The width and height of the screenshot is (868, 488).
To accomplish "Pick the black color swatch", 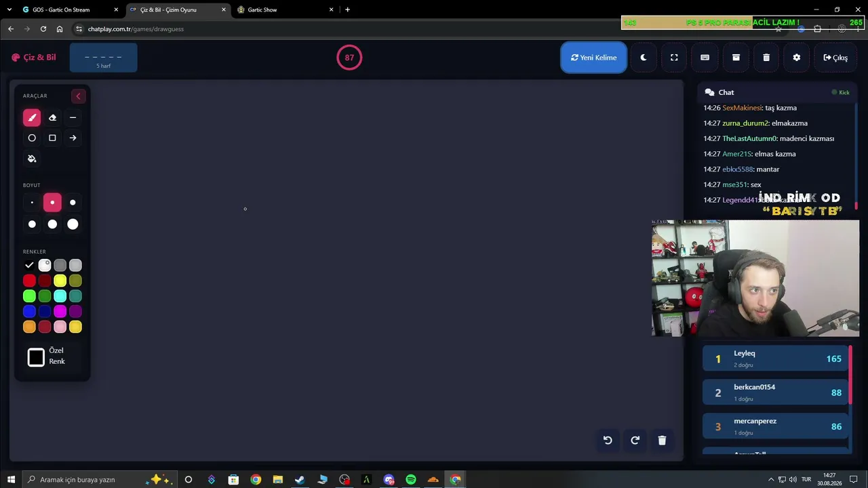I will (29, 265).
